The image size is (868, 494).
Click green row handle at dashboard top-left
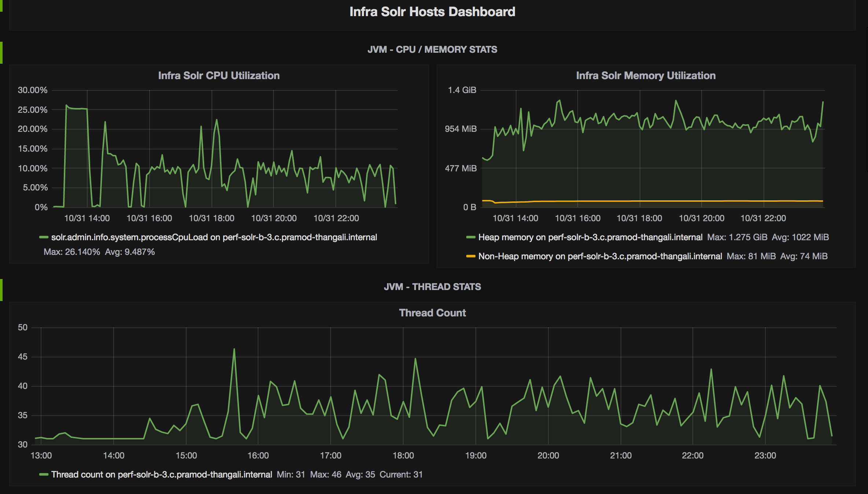tap(1, 6)
